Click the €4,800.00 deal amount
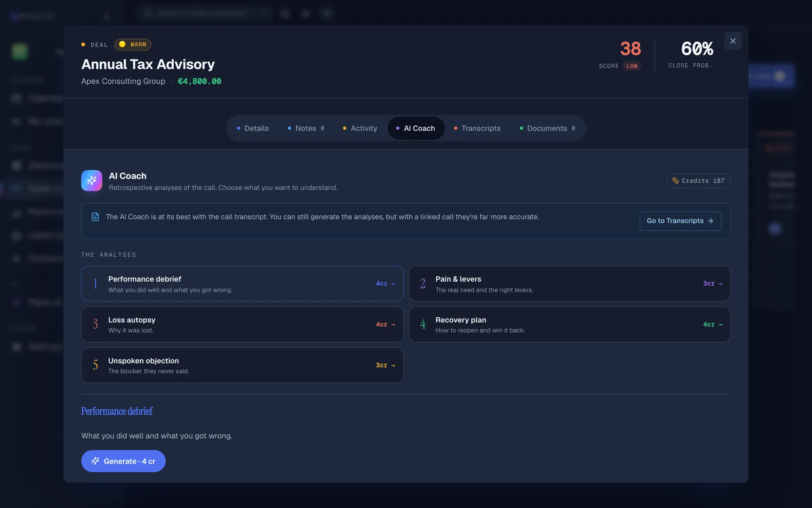 click(199, 81)
